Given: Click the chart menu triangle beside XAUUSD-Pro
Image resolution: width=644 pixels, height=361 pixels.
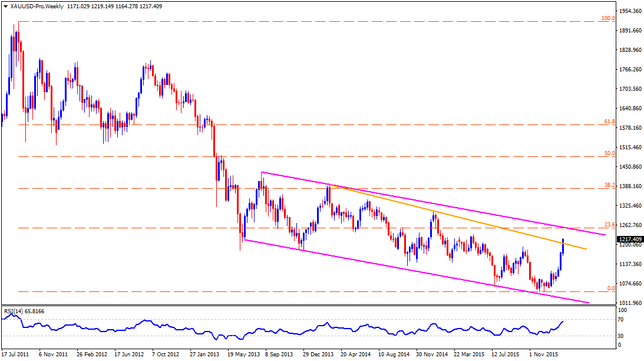Looking at the screenshot, I should click(x=5, y=6).
